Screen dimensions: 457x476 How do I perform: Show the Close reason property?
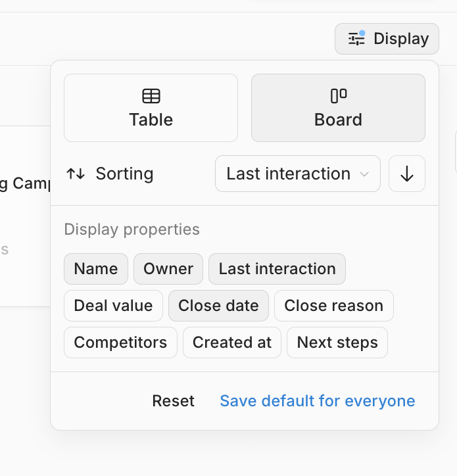pos(333,306)
